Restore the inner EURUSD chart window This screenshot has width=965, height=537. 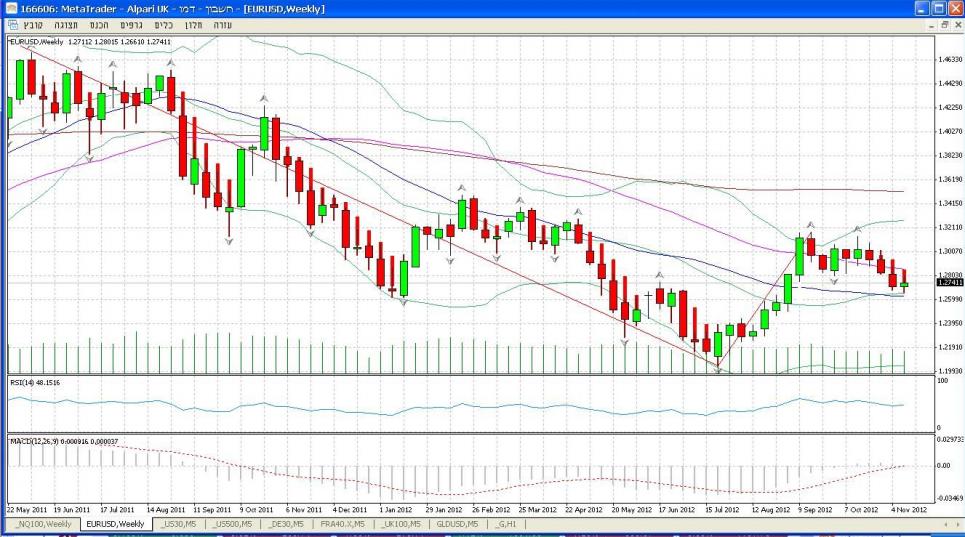942,23
